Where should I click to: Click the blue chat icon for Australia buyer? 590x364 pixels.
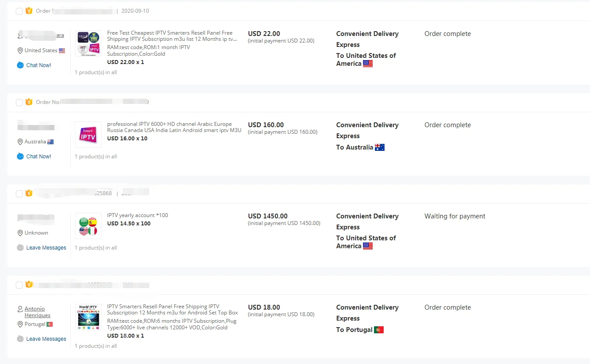click(x=20, y=157)
